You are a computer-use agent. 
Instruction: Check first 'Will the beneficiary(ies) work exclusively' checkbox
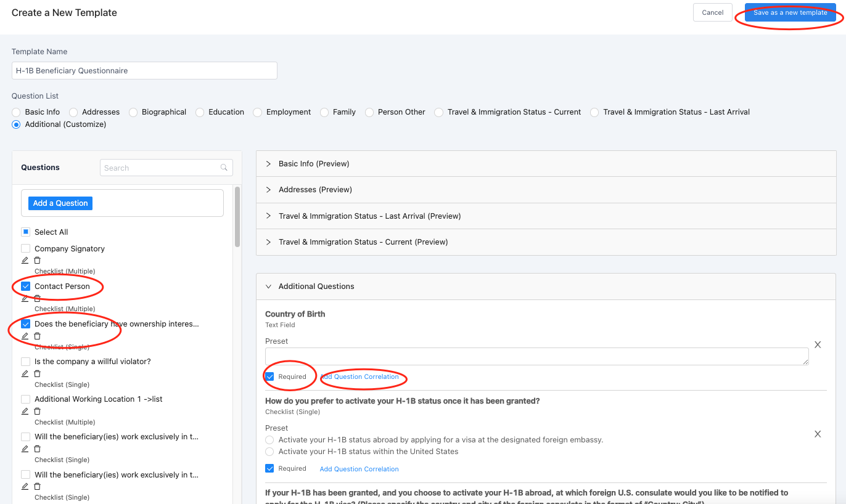coord(26,437)
